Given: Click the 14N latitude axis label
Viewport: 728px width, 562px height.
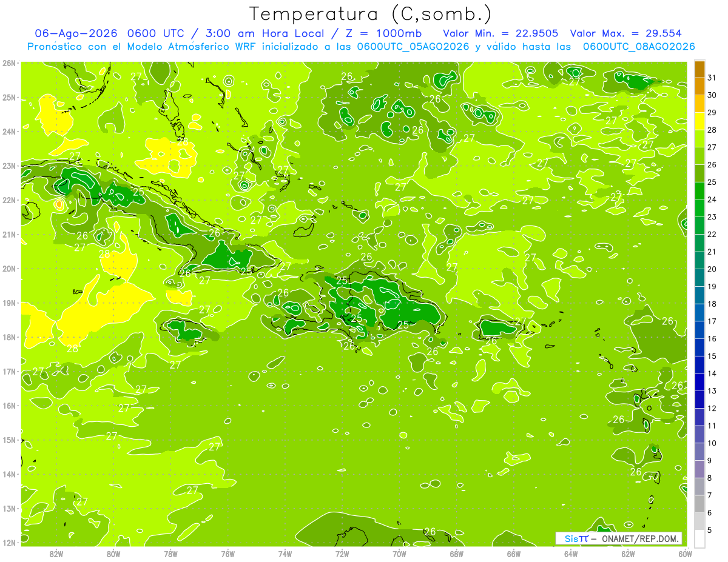Looking at the screenshot, I should click(x=9, y=474).
